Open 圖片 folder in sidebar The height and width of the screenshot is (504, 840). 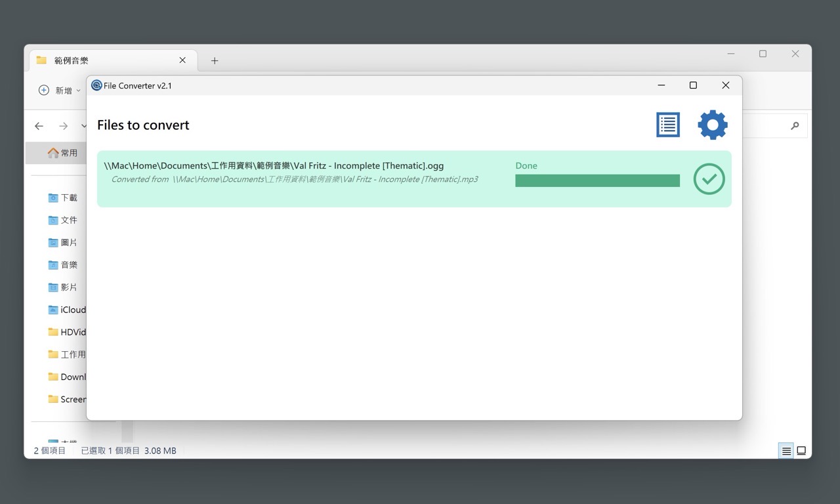(63, 242)
